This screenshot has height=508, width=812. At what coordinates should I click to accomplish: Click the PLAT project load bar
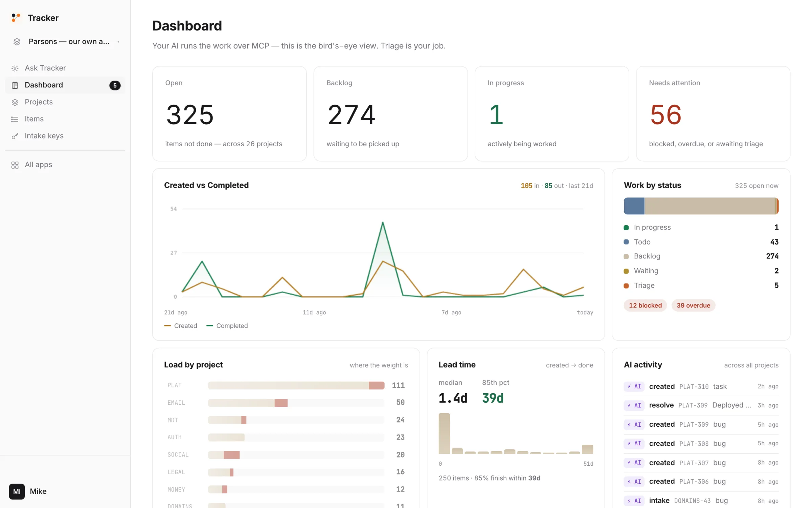click(296, 385)
